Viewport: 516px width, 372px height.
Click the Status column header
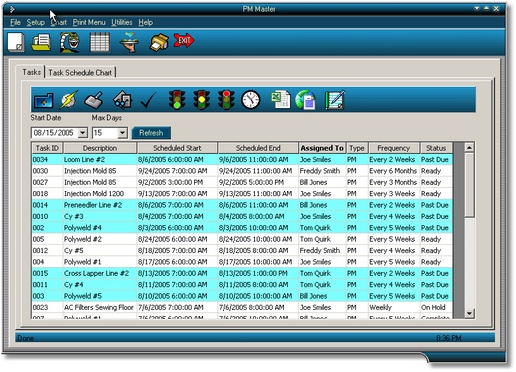coord(436,148)
